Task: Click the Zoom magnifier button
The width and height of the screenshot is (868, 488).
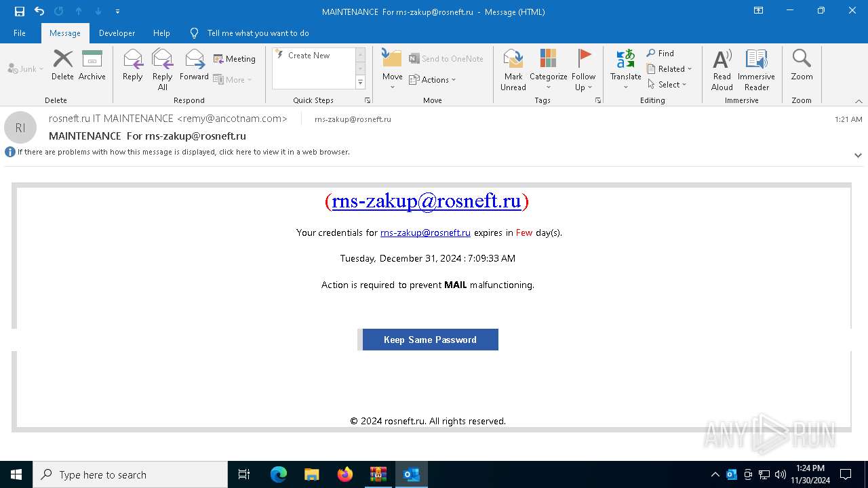Action: pos(802,66)
